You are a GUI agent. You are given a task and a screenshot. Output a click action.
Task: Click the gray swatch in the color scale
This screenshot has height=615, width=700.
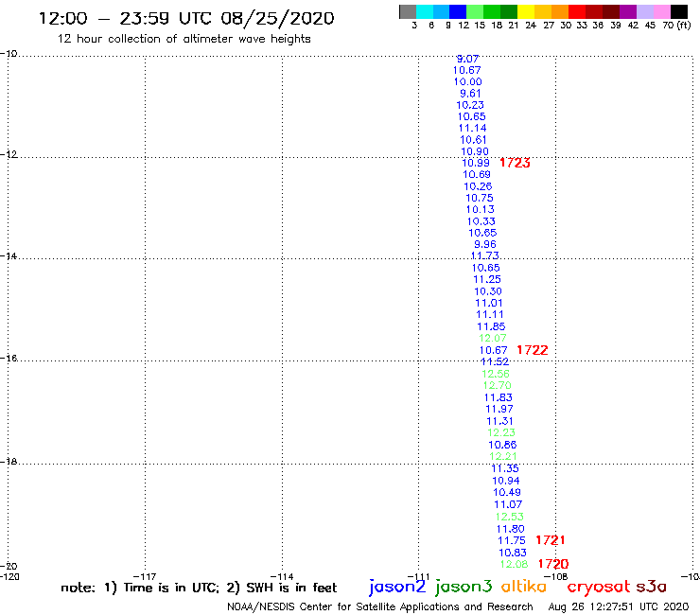tap(408, 12)
